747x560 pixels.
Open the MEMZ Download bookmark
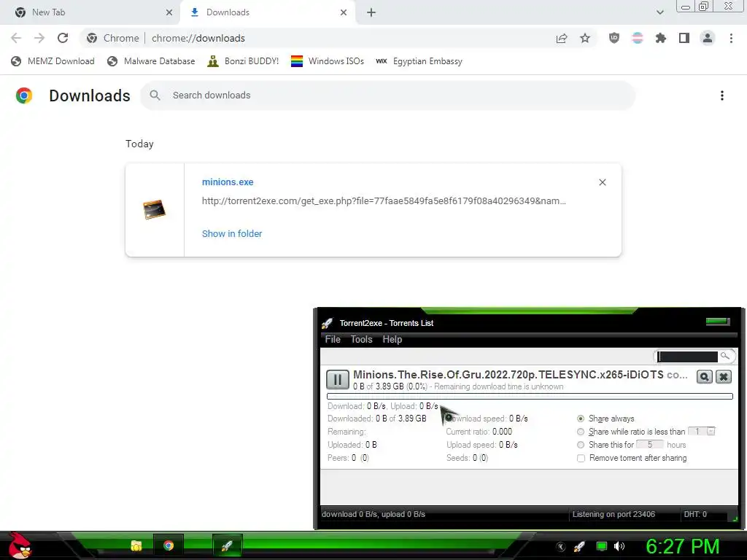tap(53, 61)
